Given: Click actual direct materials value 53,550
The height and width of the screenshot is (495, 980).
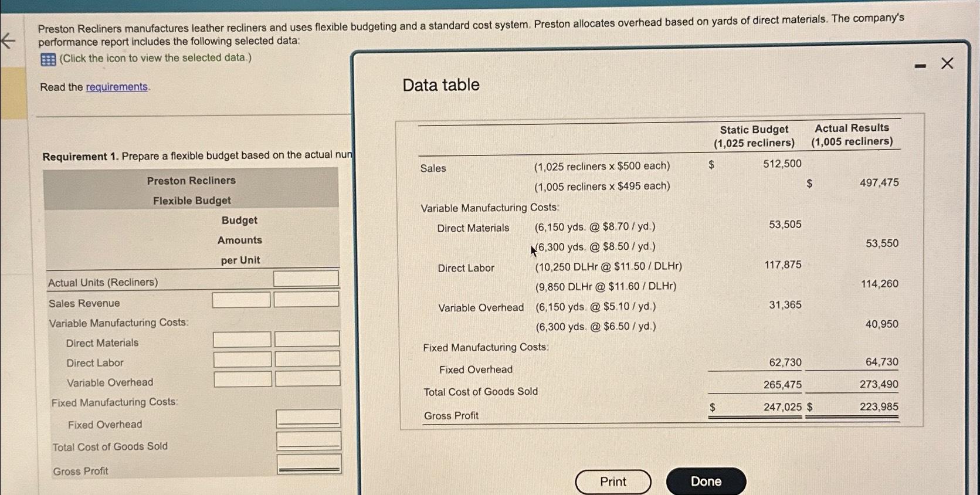Looking at the screenshot, I should tap(882, 243).
